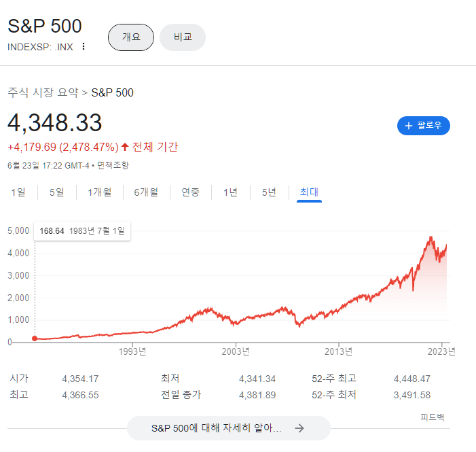
Task: Click the 시가 value 4,354.17
Action: [x=80, y=379]
